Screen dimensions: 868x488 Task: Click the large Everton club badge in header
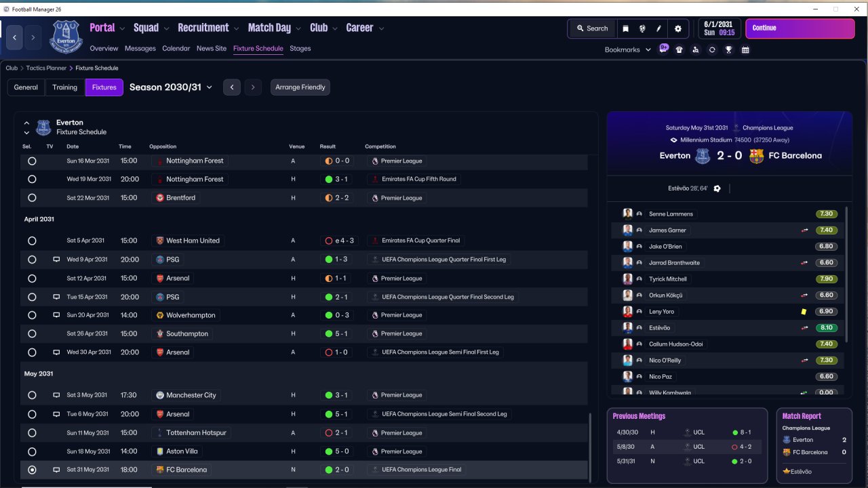click(x=66, y=37)
